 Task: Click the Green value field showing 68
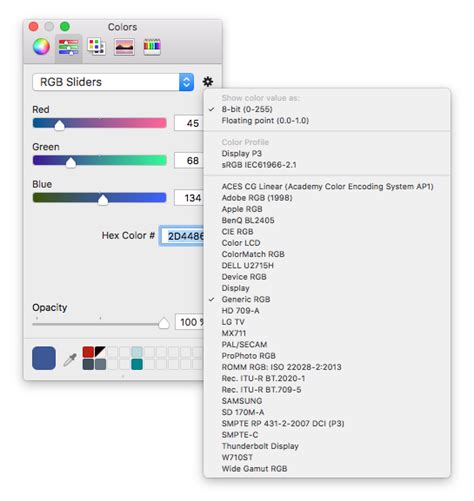tap(189, 160)
